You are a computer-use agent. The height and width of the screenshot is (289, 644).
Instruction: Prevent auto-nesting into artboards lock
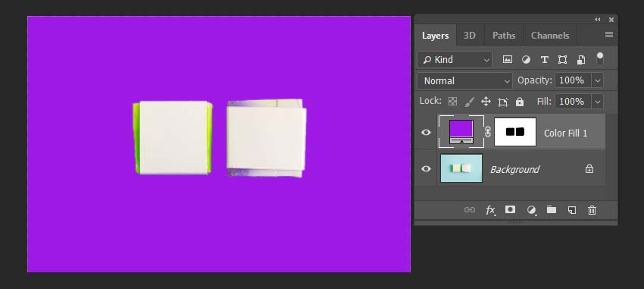pyautogui.click(x=503, y=102)
